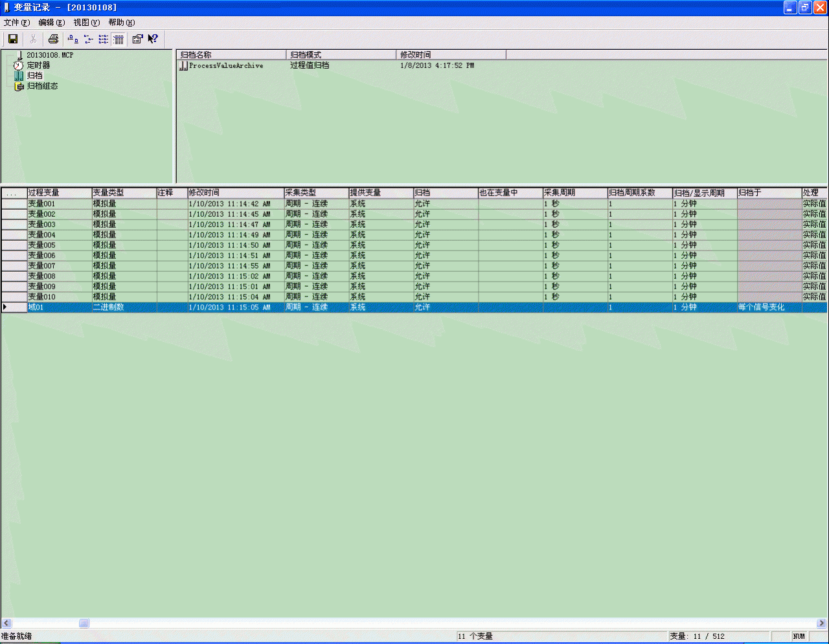Viewport: 829px width, 644px height.
Task: Select the 归档组态 tree node
Action: [42, 86]
